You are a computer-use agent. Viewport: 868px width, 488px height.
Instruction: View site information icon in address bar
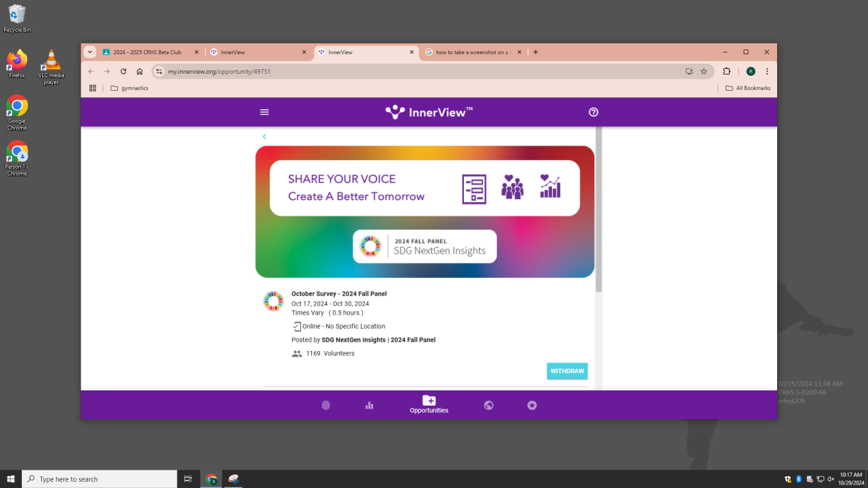click(159, 71)
